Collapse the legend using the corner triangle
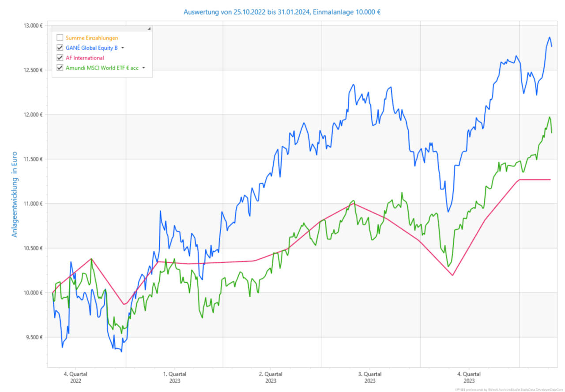The image size is (565, 392). (x=149, y=29)
